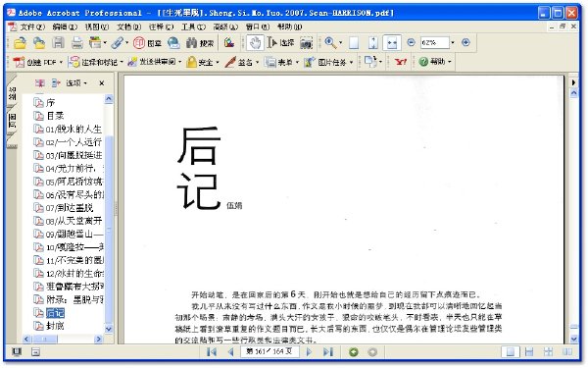The image size is (588, 368).
Task: Click the 搜索 binoculars search button
Action: click(x=200, y=43)
